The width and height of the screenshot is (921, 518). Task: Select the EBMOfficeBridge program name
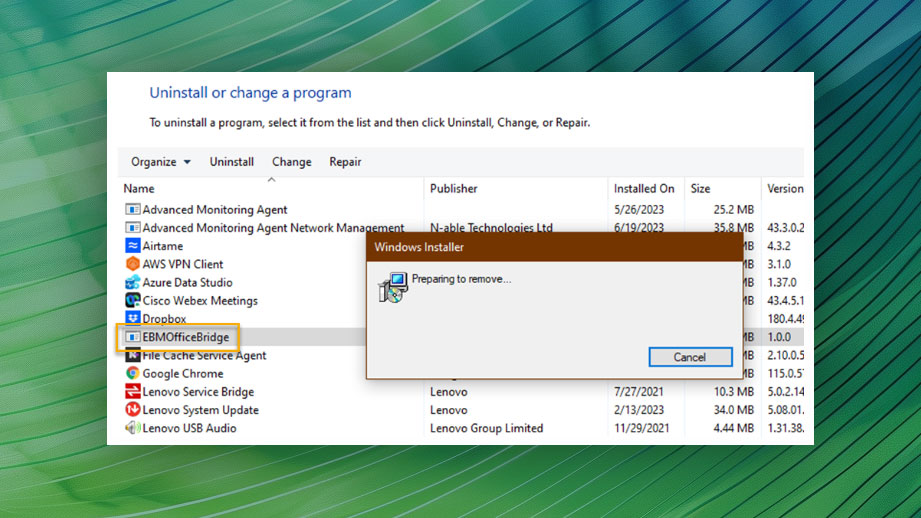tap(186, 337)
